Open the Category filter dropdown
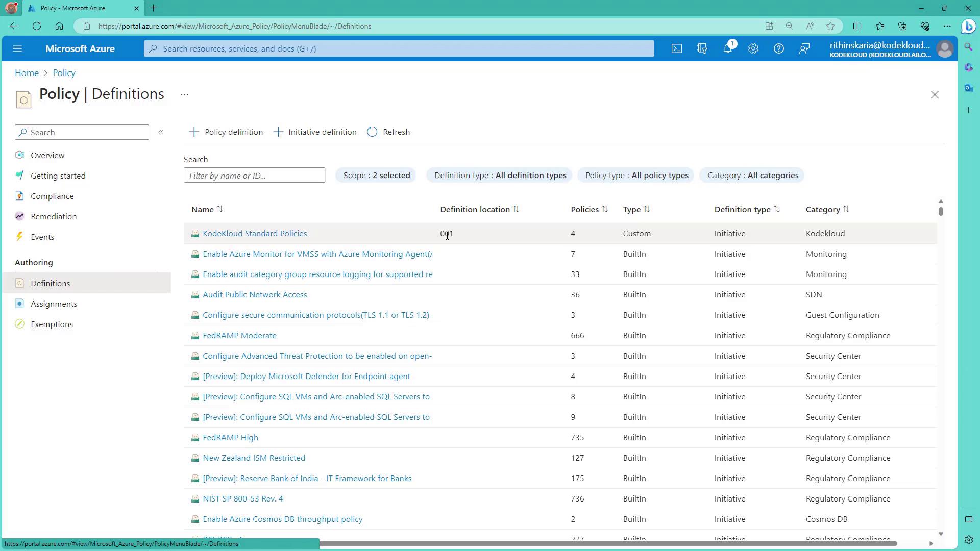 pos(752,176)
